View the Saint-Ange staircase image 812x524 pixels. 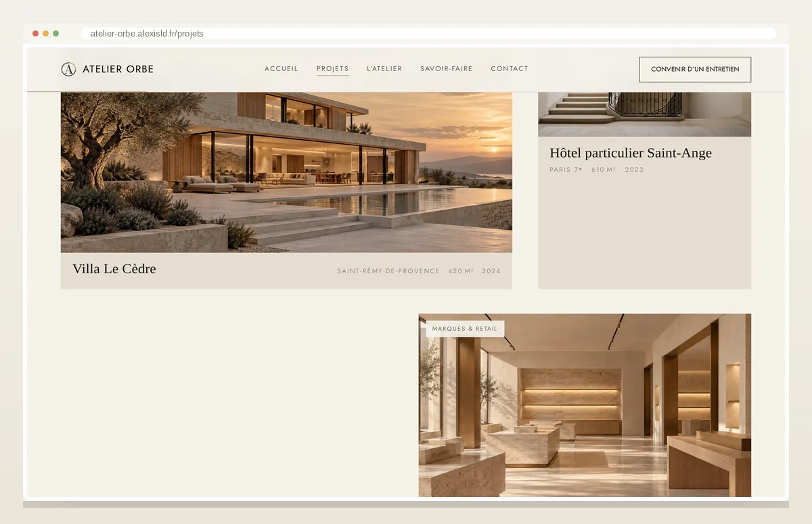644,114
